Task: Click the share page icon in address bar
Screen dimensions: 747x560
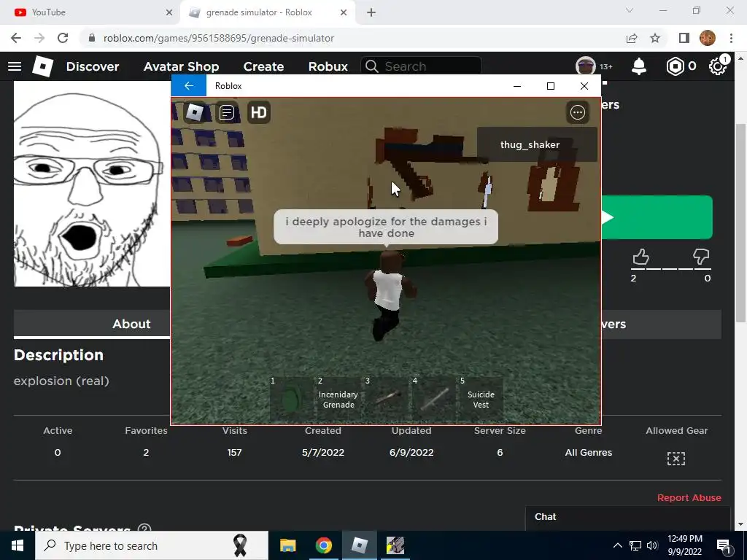Action: pos(632,38)
